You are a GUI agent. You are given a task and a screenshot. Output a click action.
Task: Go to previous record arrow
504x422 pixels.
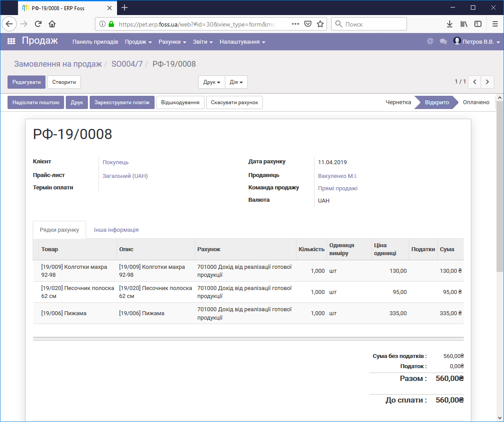(x=474, y=82)
